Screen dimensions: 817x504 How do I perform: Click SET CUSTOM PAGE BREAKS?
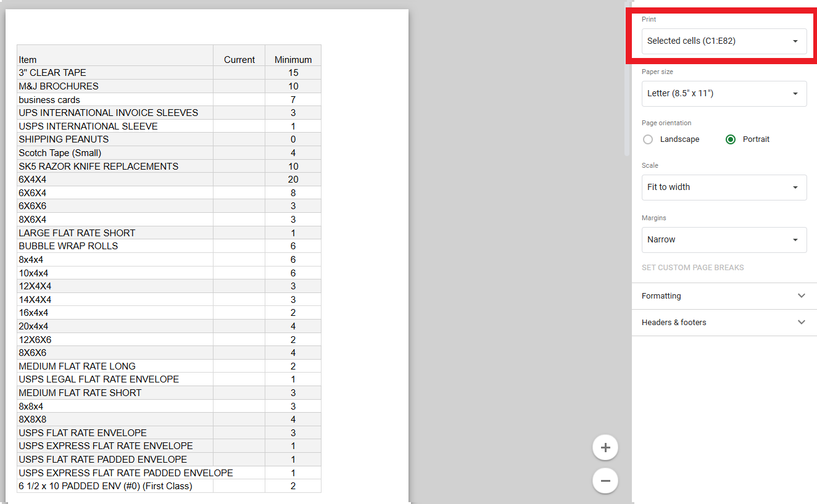point(692,268)
